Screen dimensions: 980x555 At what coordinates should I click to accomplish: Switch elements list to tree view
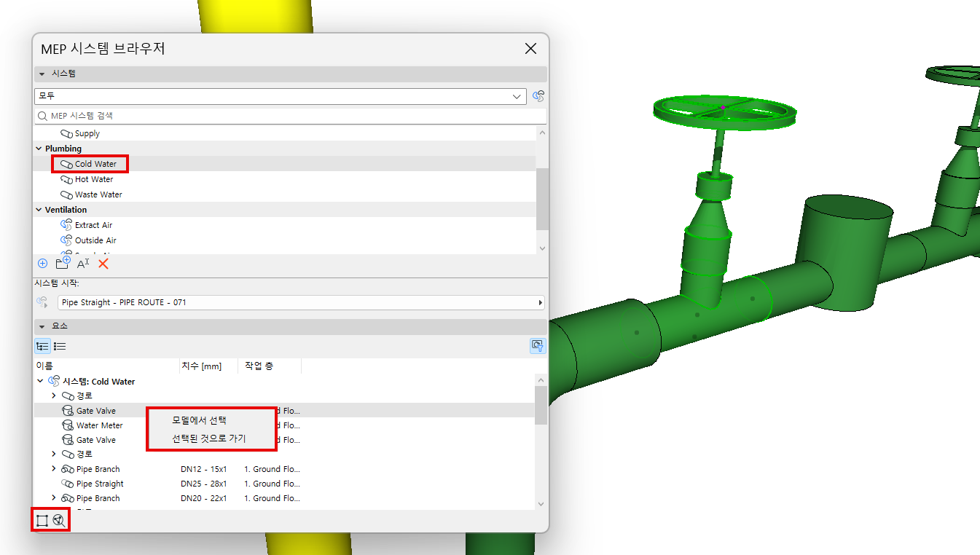[x=42, y=347]
